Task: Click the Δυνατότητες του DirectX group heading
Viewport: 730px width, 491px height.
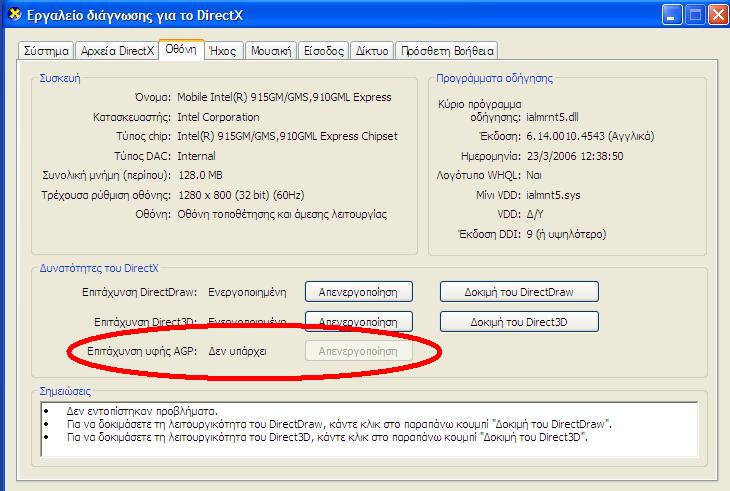Action: pyautogui.click(x=99, y=268)
